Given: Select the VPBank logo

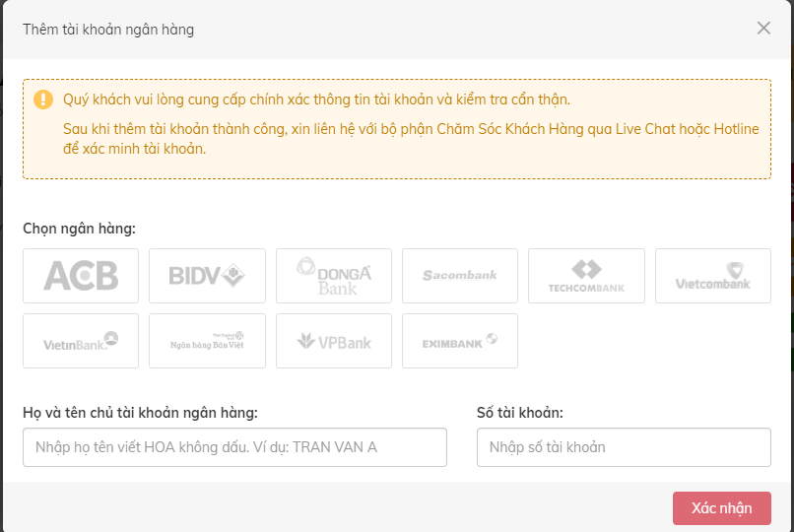Looking at the screenshot, I should coord(334,341).
